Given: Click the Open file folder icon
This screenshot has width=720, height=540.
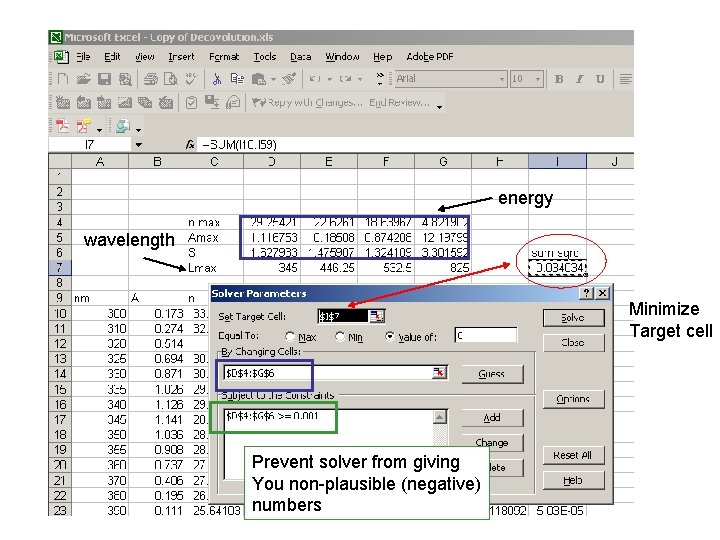Looking at the screenshot, I should pyautogui.click(x=83, y=79).
